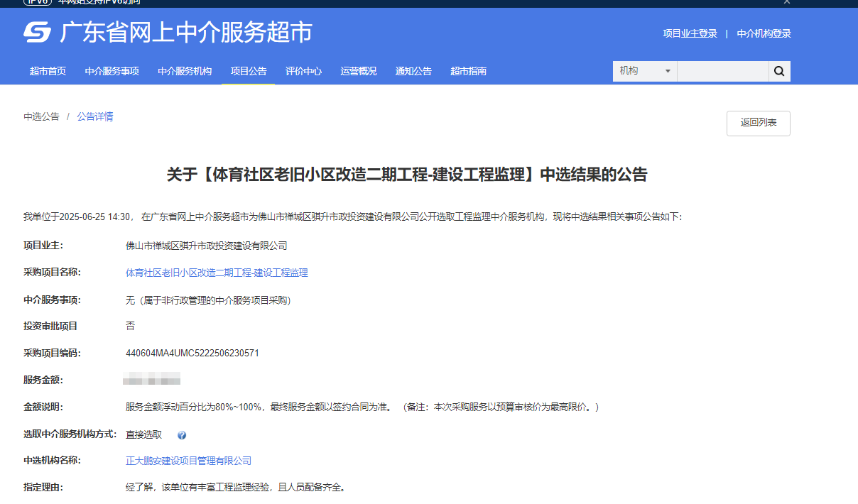Viewport: 858px width, 504px height.
Task: Click the site logo icon in header
Action: (x=38, y=33)
